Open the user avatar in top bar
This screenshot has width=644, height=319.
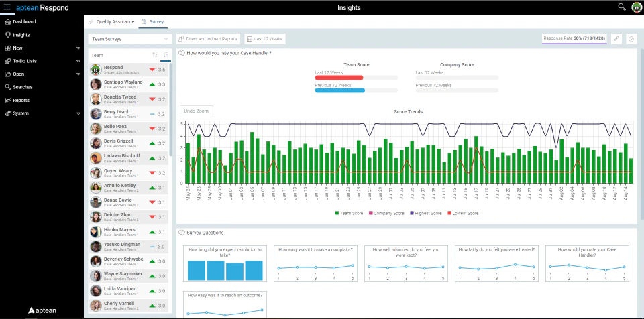[x=636, y=7]
